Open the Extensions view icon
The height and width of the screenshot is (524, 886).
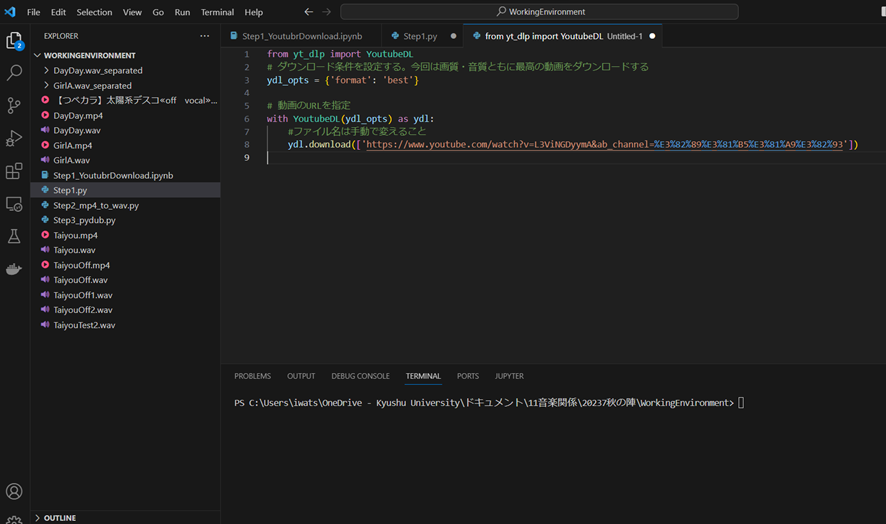pyautogui.click(x=14, y=171)
